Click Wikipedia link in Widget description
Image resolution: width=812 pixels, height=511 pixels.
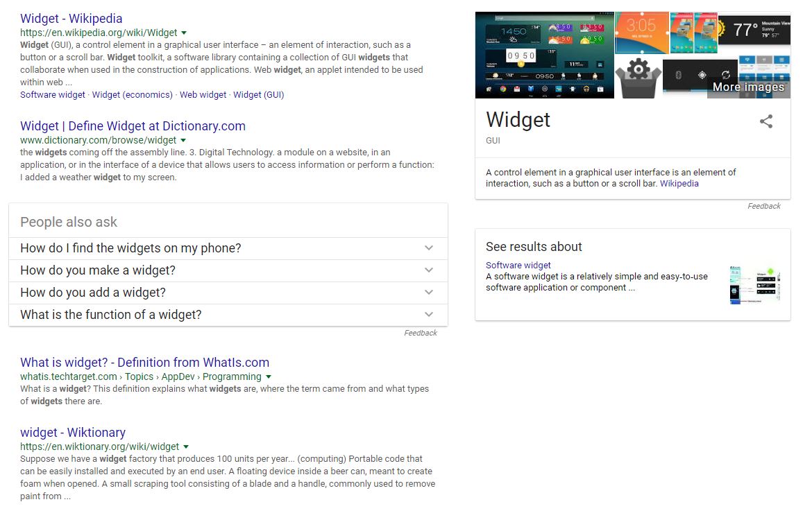(679, 184)
